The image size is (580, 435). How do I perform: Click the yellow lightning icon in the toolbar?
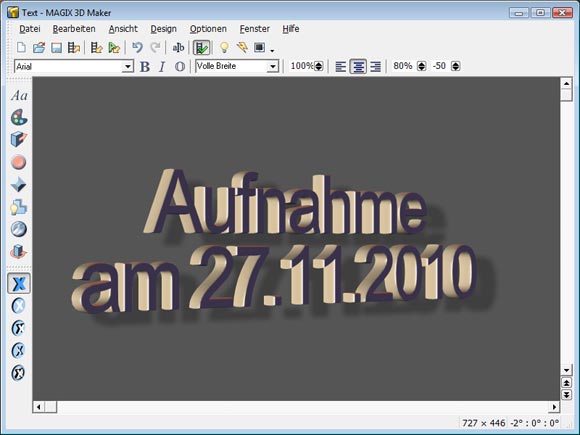click(x=242, y=47)
